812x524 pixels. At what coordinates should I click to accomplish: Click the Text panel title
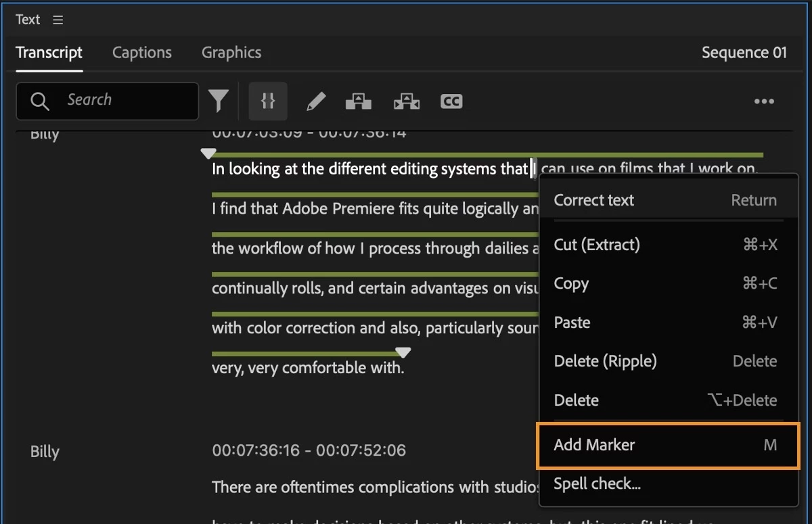tap(28, 20)
